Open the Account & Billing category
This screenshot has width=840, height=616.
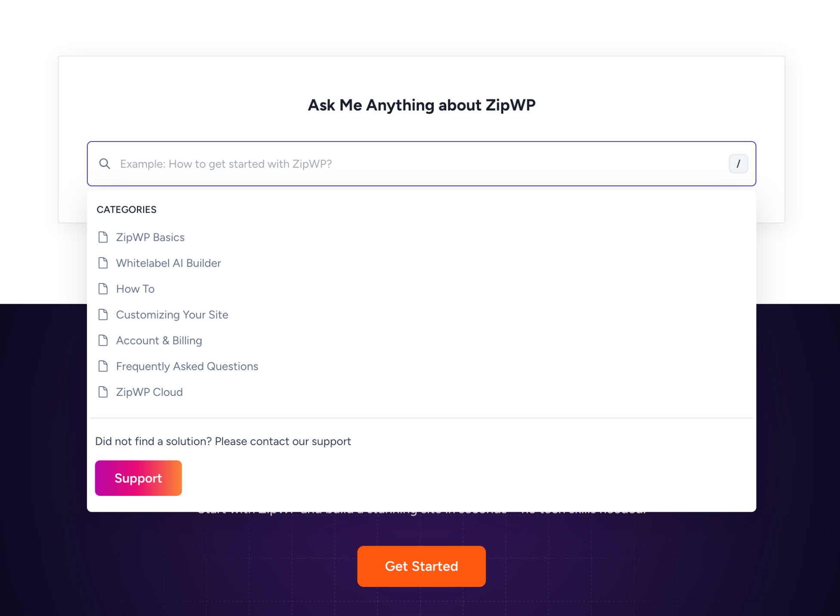tap(159, 340)
